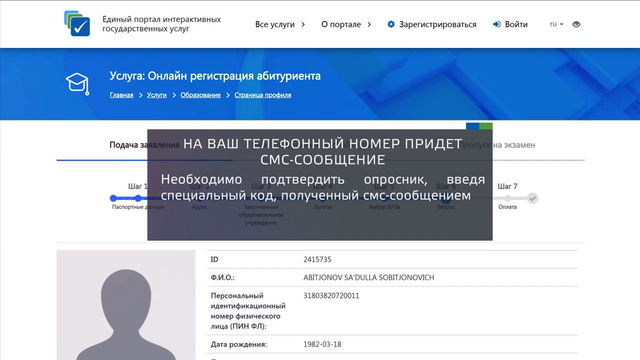640x360 pixels.
Task: Toggle the eye accessibility icon
Action: pyautogui.click(x=576, y=24)
